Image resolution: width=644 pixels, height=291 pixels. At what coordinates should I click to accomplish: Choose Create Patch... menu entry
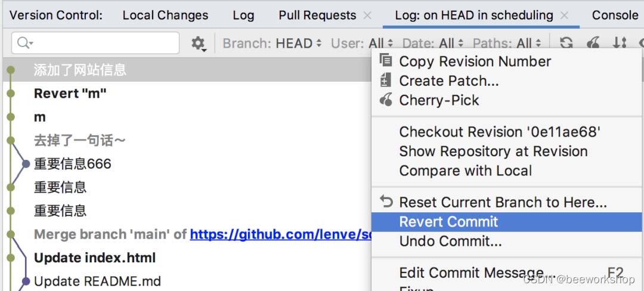(x=507, y=81)
